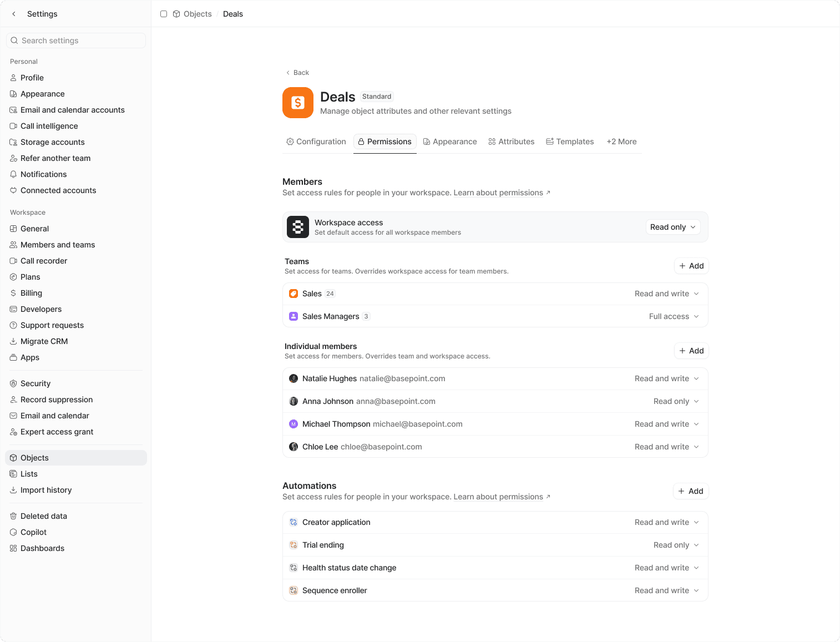Viewport: 840px width, 642px height.
Task: Select the orange Deals object icon
Action: tap(298, 103)
